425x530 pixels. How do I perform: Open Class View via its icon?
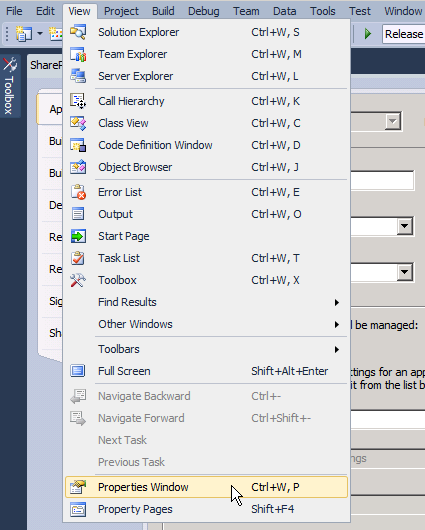[78, 123]
